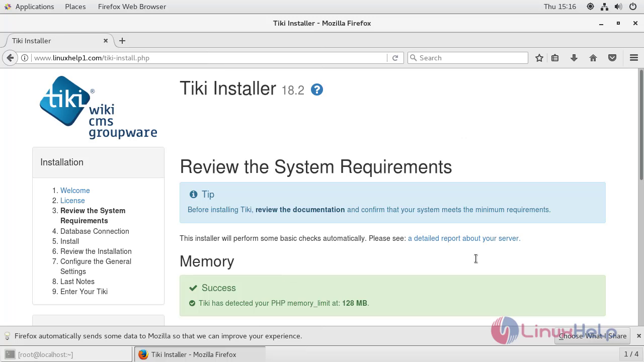Reload the page with the refresh icon
This screenshot has width=644, height=362.
coord(395,58)
